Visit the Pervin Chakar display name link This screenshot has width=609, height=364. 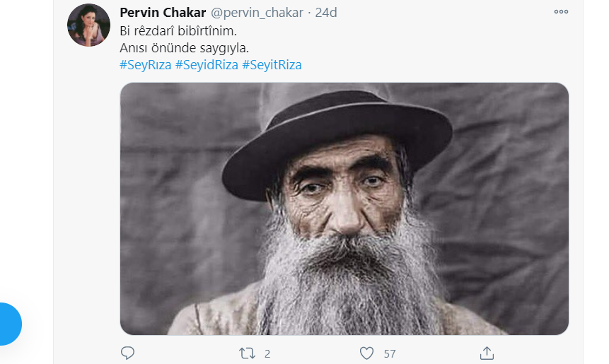[x=163, y=13]
